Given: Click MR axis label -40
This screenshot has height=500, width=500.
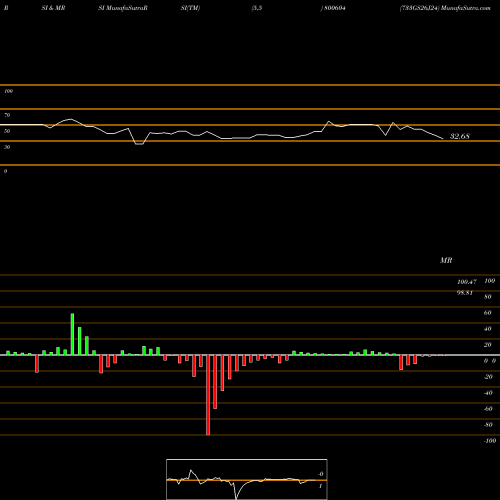Looking at the screenshot, I should tap(488, 393).
